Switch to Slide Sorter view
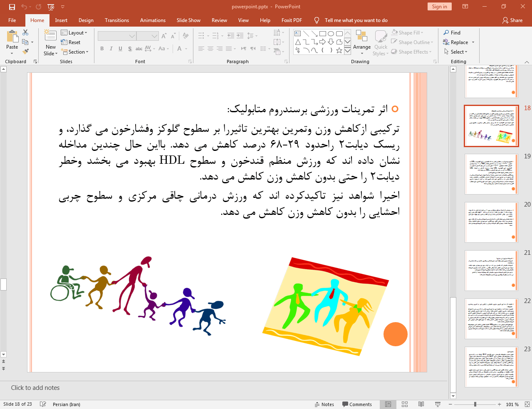Image resolution: width=532 pixels, height=409 pixels. [x=405, y=404]
